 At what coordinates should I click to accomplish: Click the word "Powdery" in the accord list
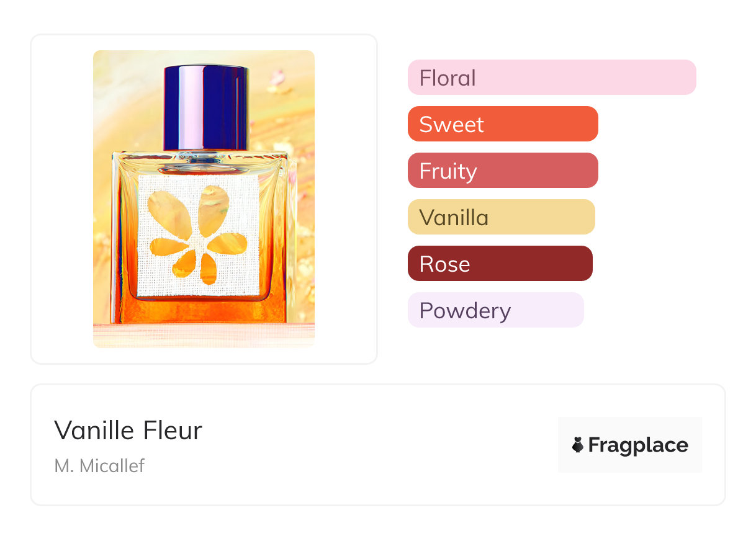(x=465, y=310)
